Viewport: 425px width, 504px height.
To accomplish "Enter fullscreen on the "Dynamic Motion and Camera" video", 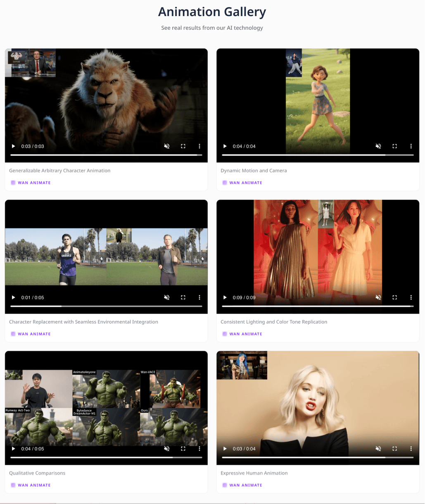I will pyautogui.click(x=394, y=146).
